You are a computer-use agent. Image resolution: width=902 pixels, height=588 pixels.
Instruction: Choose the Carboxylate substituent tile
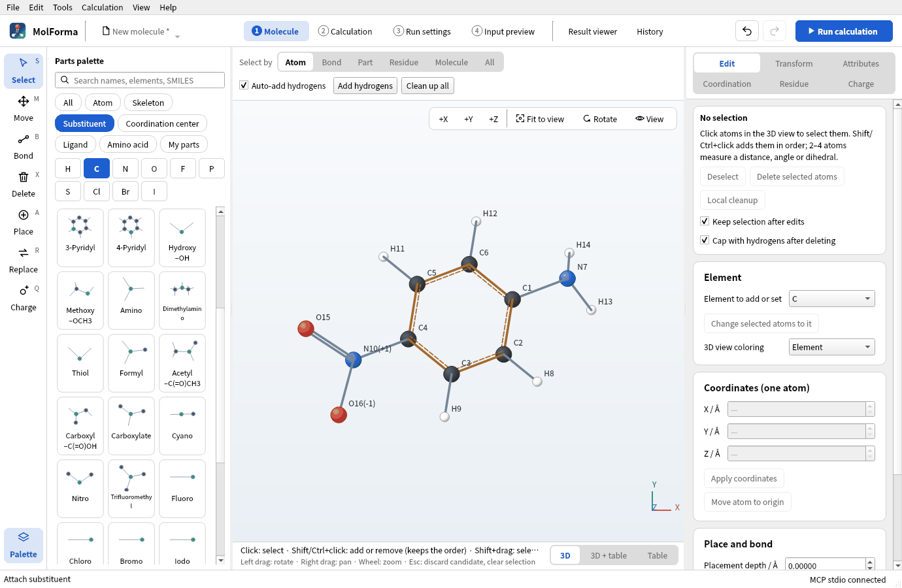(131, 426)
